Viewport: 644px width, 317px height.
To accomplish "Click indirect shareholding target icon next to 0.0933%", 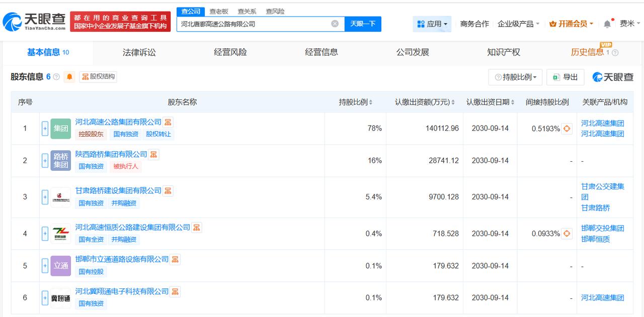I will pyautogui.click(x=567, y=234).
